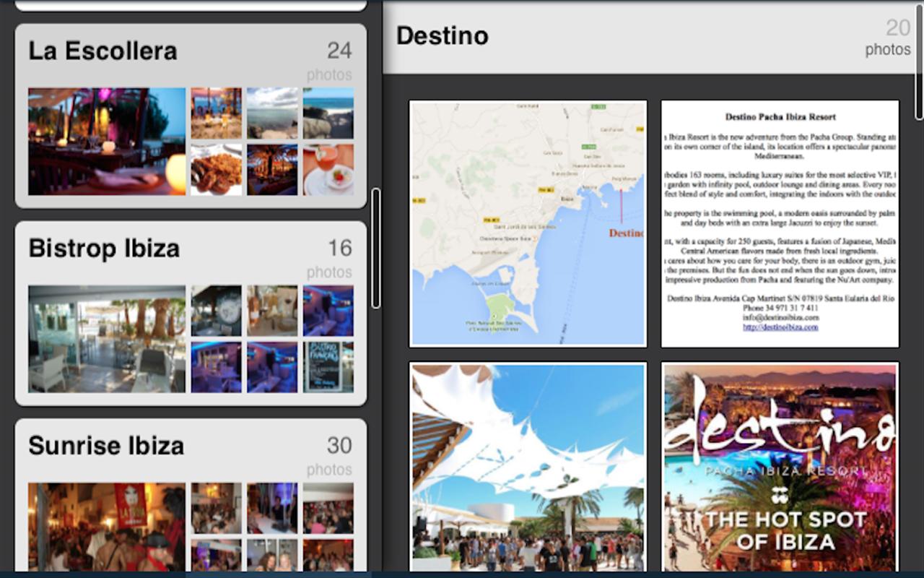This screenshot has height=578, width=924.
Task: Open the Destino location map image
Action: coord(528,223)
